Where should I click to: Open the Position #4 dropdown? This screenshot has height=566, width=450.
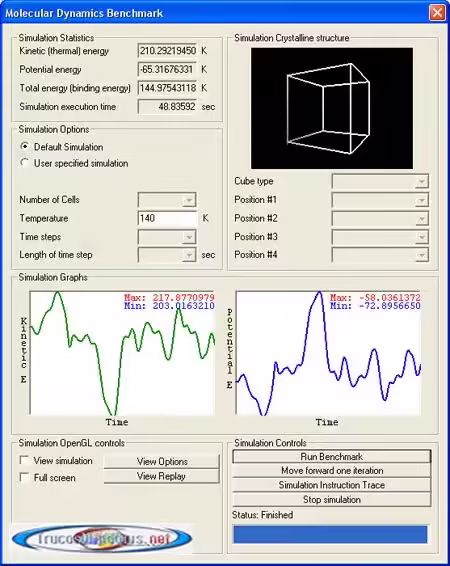click(380, 255)
